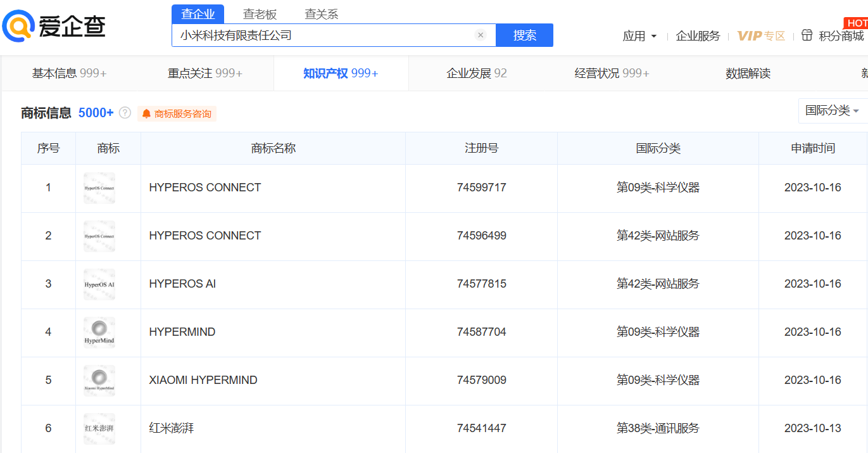Clear the search box with the X icon

point(481,35)
